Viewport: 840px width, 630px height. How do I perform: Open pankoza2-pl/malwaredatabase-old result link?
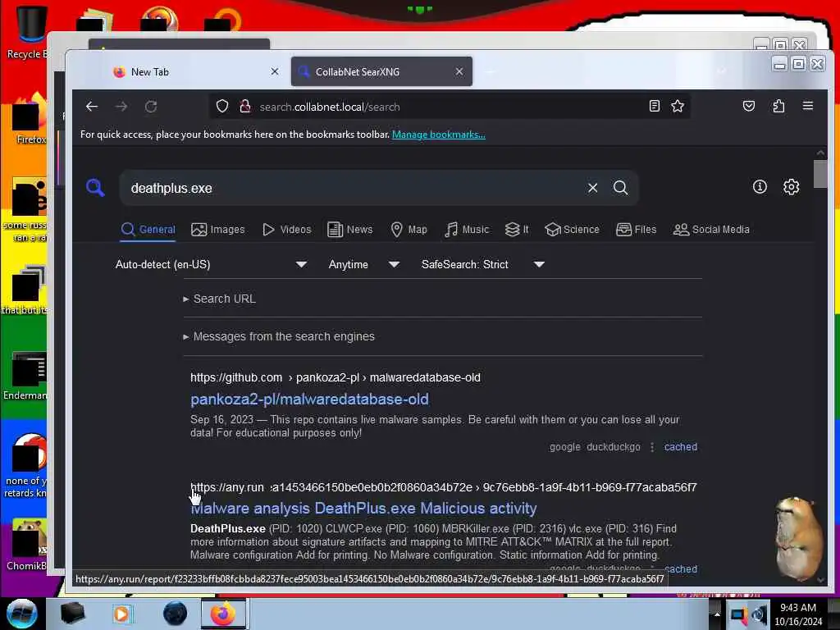[x=309, y=399]
